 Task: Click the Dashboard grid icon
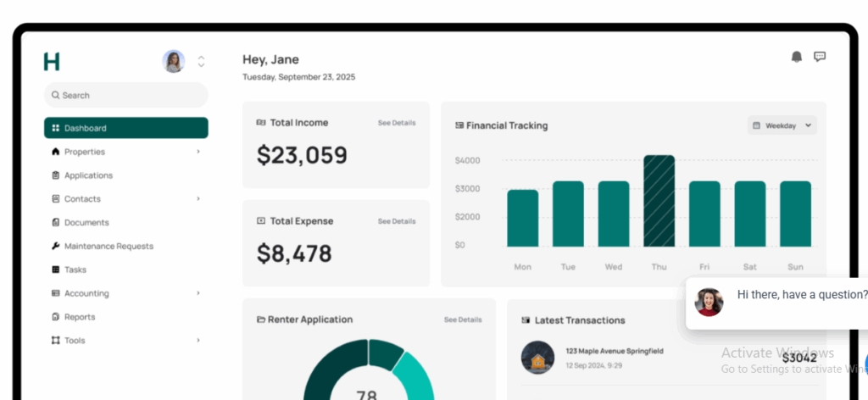point(55,128)
